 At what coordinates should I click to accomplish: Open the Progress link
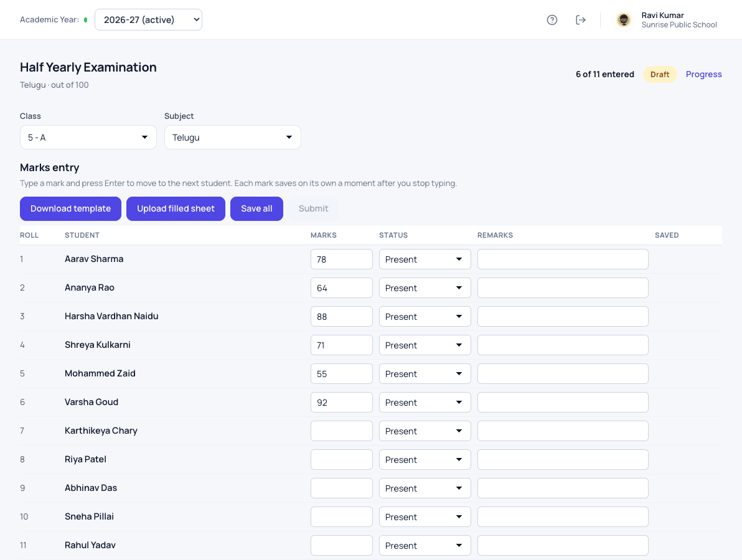click(703, 74)
